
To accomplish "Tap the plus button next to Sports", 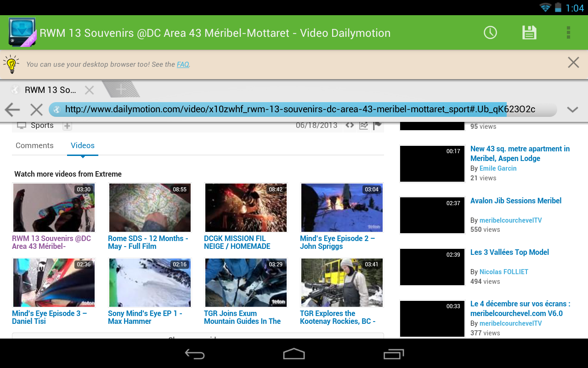I will (67, 126).
